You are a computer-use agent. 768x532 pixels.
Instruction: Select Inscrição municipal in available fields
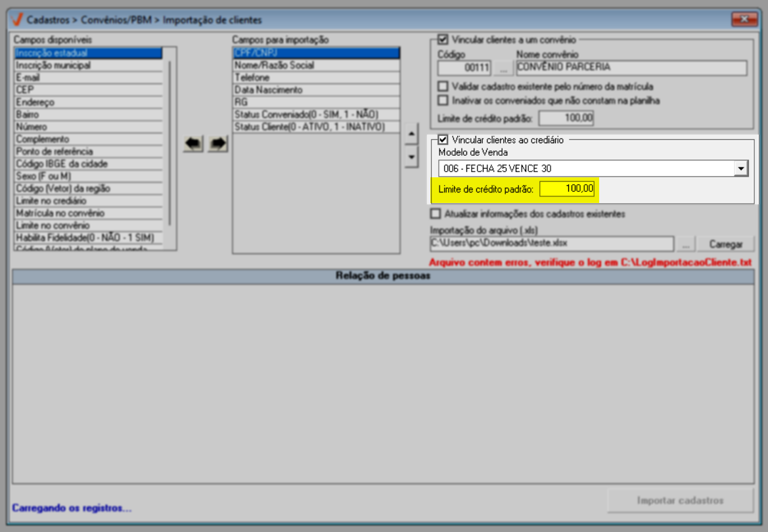(88, 65)
